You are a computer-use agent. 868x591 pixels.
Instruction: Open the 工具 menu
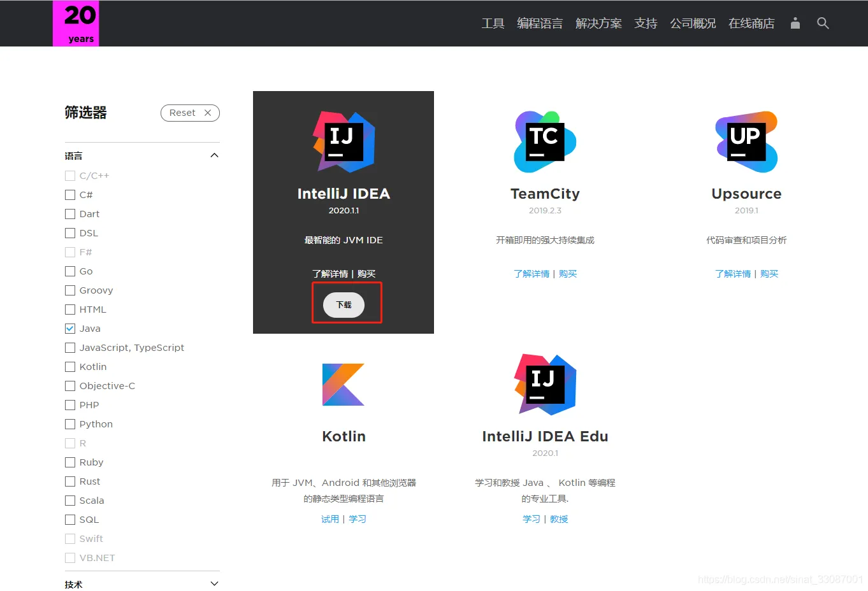(x=493, y=24)
